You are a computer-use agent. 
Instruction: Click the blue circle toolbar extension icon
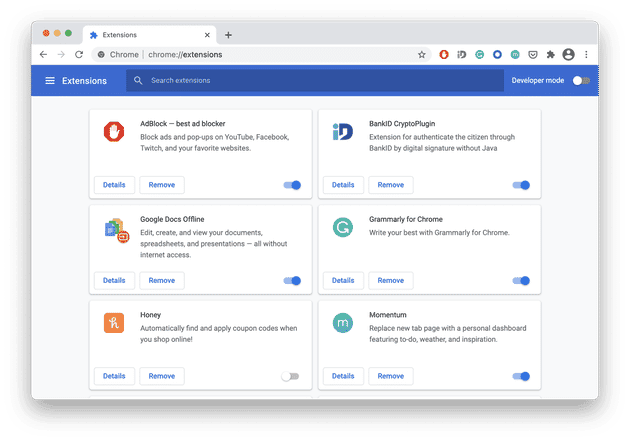pyautogui.click(x=497, y=55)
